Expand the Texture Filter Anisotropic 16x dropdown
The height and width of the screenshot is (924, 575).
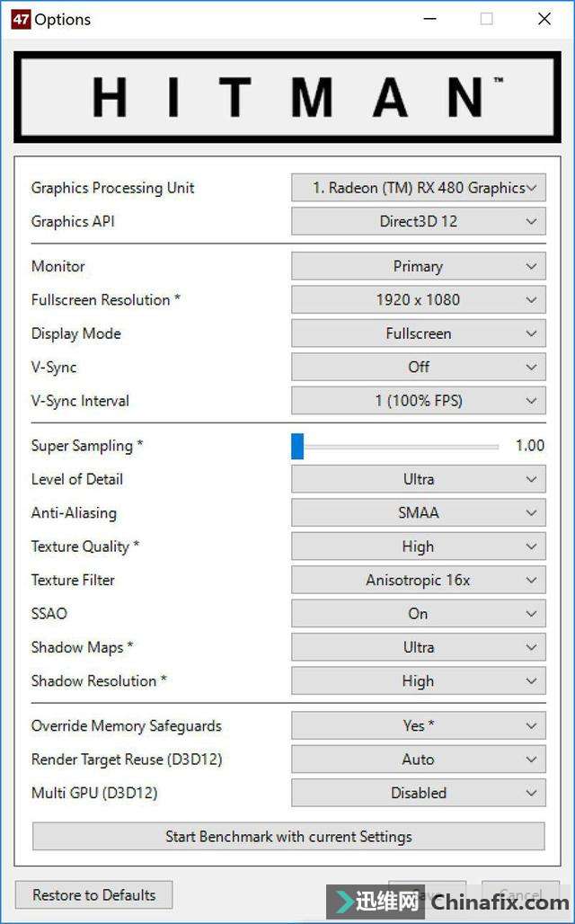pos(419,580)
